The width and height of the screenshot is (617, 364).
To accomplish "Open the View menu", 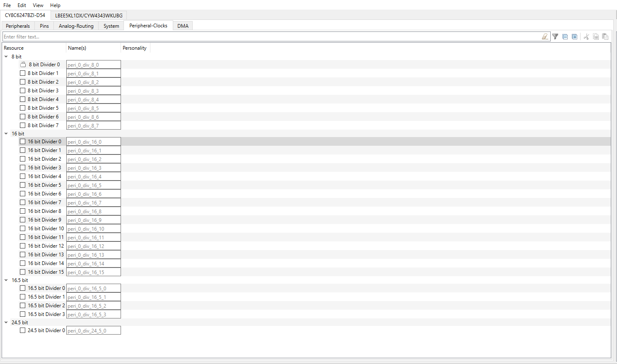I will tap(38, 5).
